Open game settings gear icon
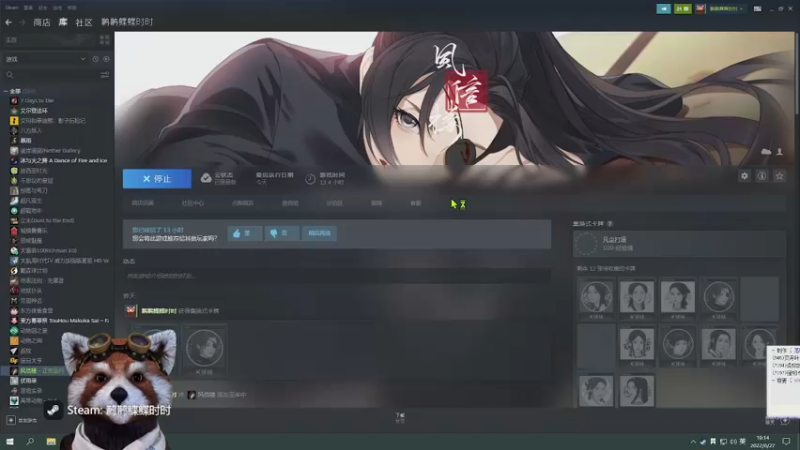Viewport: 800px width, 450px height. (x=744, y=176)
